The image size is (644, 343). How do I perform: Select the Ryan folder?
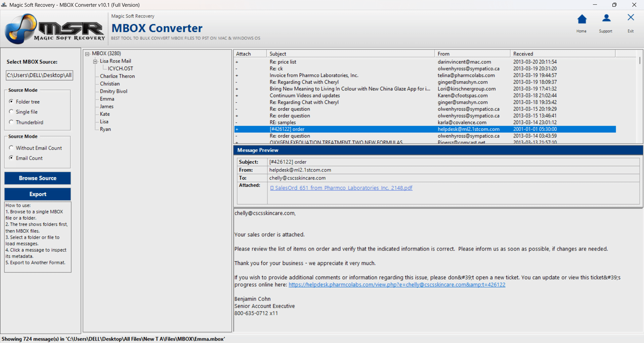(x=105, y=129)
